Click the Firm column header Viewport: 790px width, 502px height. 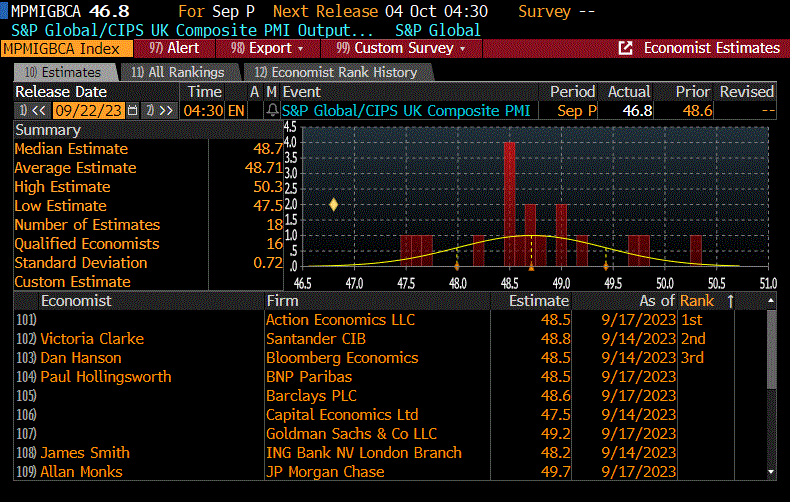282,301
